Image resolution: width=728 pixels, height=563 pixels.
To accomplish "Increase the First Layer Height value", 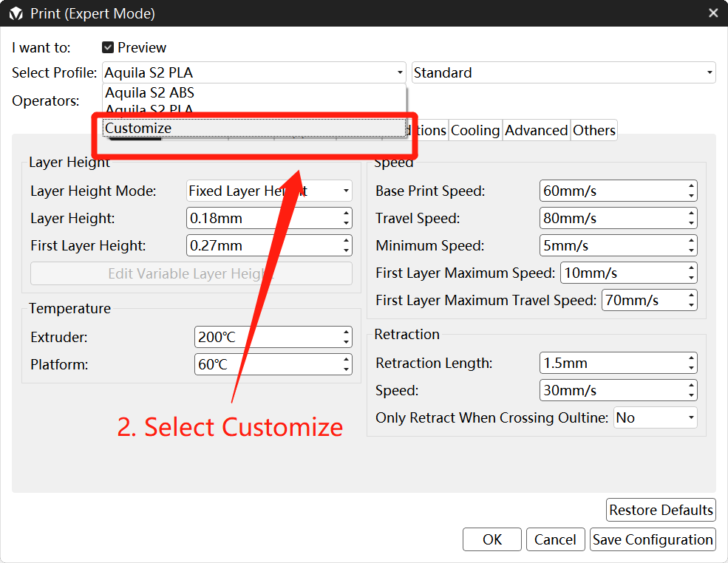I will coord(347,240).
